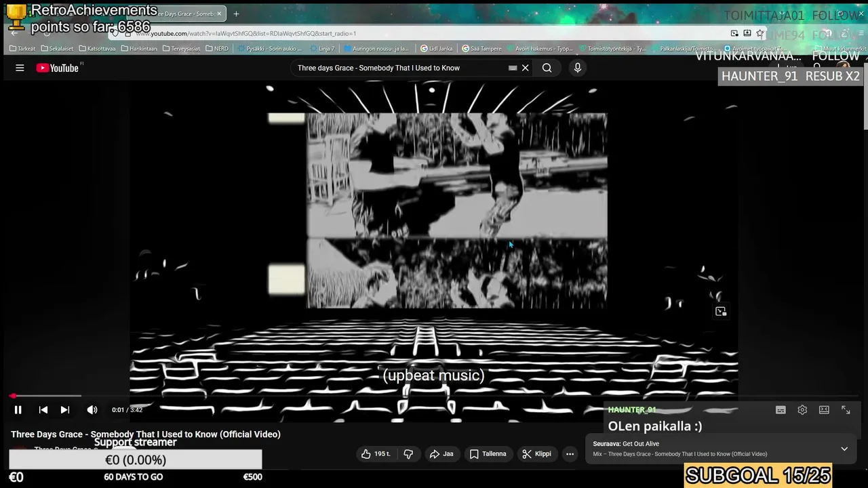
Task: Open a new browser tab with plus
Action: click(236, 14)
